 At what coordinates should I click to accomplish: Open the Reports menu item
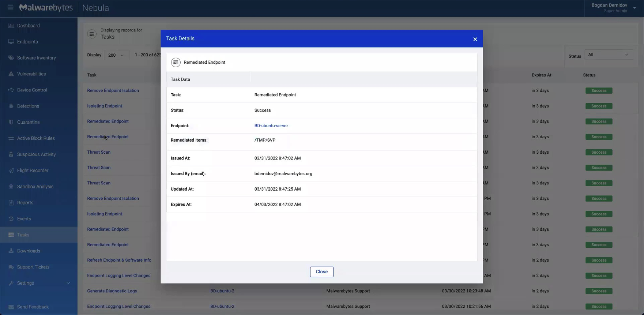click(25, 203)
